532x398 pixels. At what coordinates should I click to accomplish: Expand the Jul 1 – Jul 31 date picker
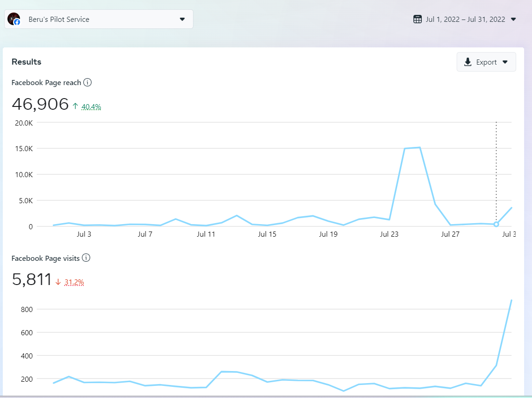(513, 19)
